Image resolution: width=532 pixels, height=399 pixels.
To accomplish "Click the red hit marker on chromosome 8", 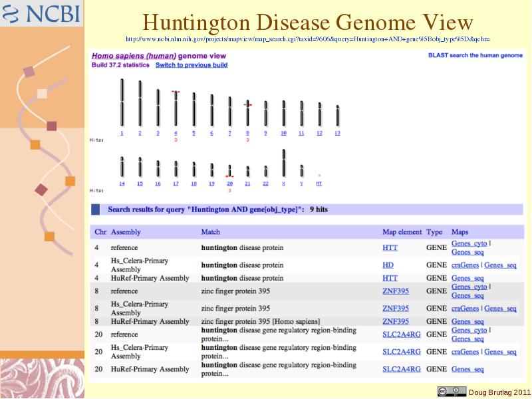I will tap(247, 105).
